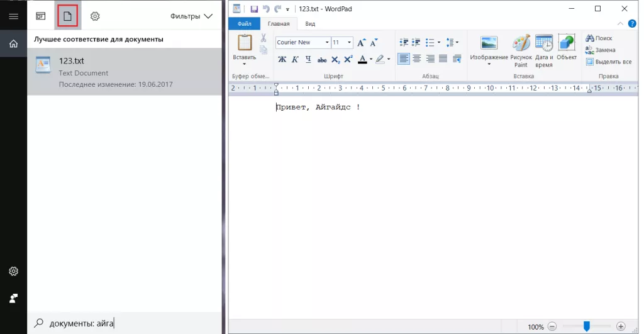The height and width of the screenshot is (334, 644).
Task: Switch to the Вид ribbon tab
Action: point(310,24)
